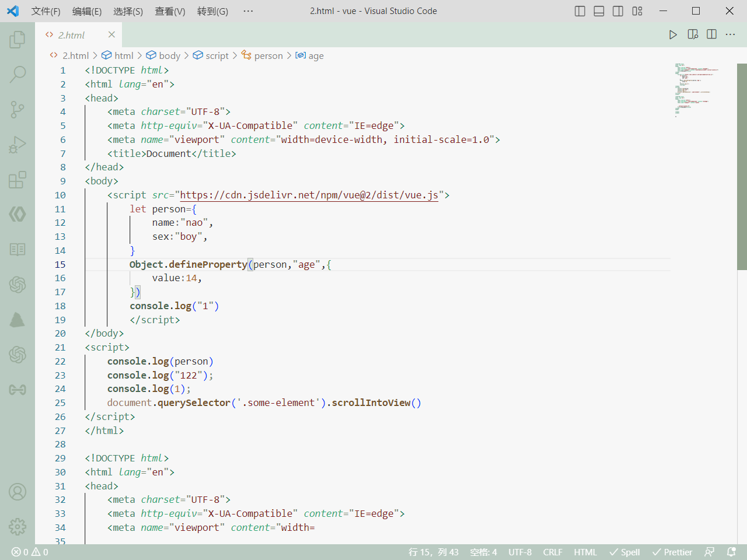Open the 转到(G) menu
This screenshot has height=560, width=747.
[212, 11]
